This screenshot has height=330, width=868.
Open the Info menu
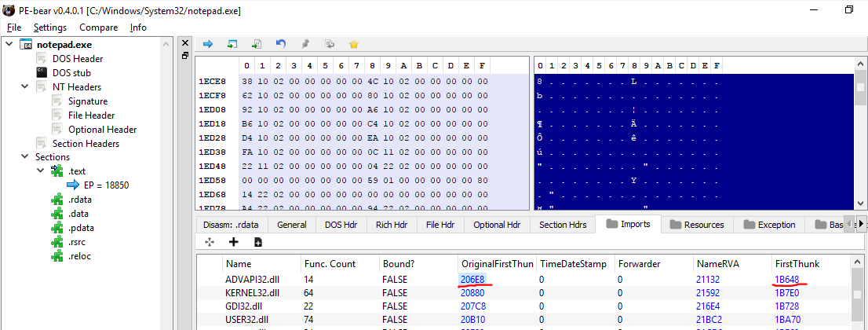138,27
